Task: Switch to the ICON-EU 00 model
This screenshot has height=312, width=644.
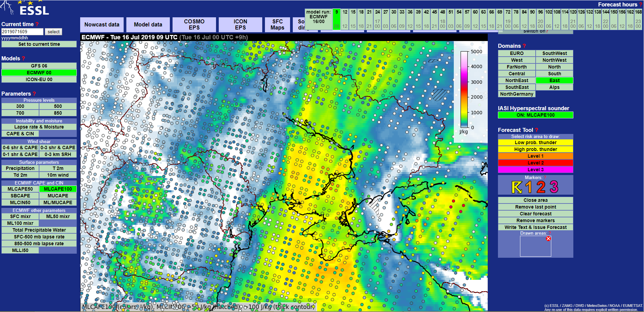Action: point(39,79)
